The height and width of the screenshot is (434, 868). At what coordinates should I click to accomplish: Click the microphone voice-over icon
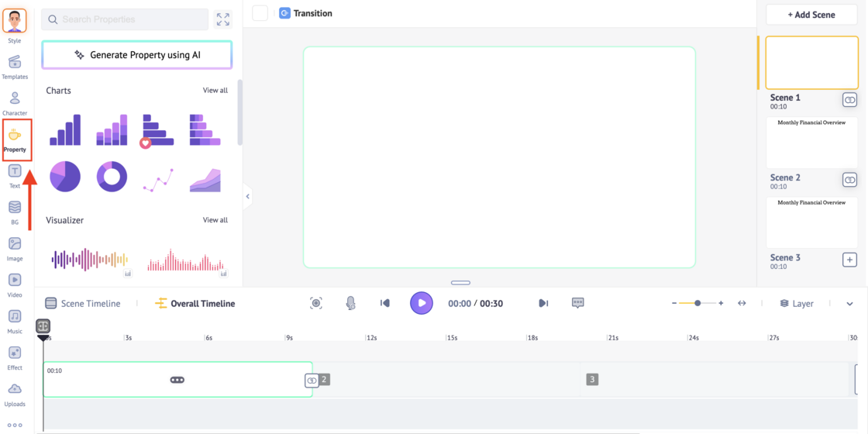click(351, 304)
